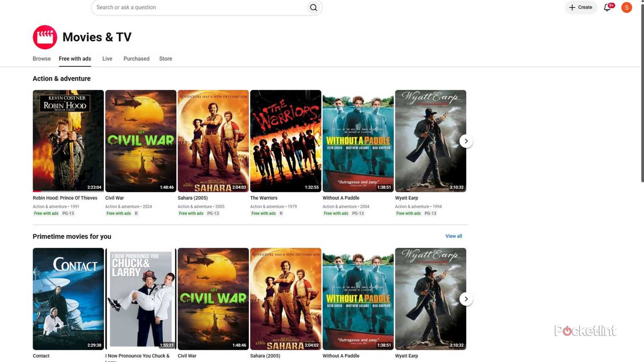This screenshot has width=644, height=362.
Task: Open Civil War poster in Primetime row
Action: (x=213, y=299)
